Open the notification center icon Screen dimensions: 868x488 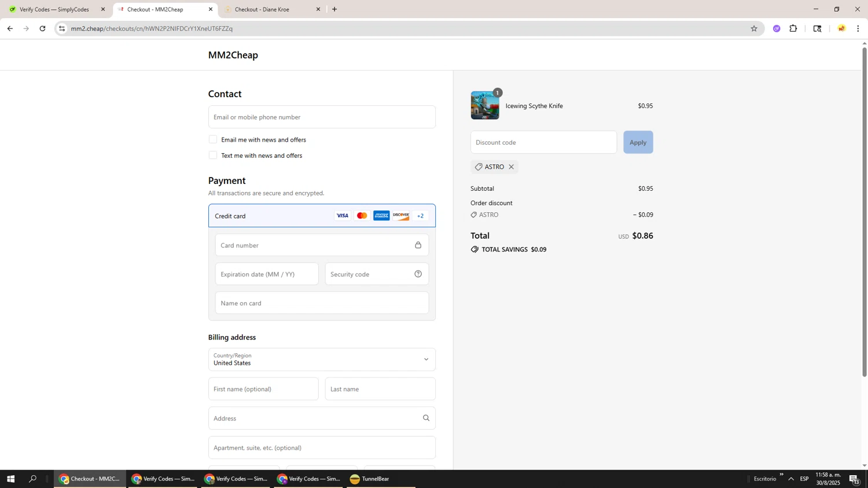pos(855,479)
